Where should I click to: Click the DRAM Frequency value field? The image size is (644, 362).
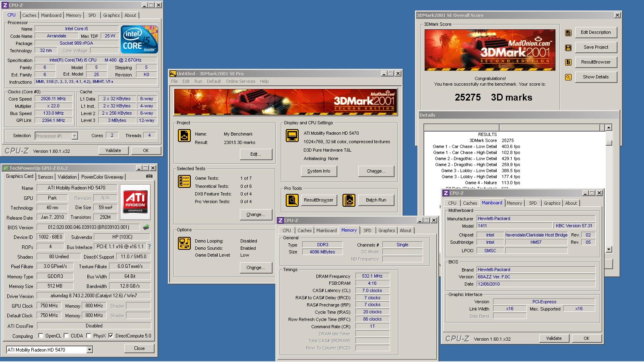(372, 276)
